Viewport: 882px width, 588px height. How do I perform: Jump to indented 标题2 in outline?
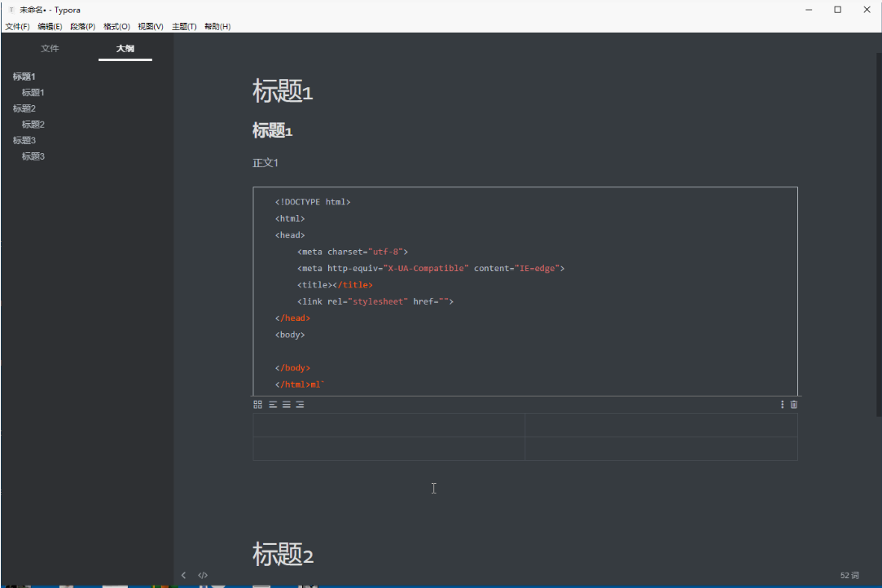33,125
